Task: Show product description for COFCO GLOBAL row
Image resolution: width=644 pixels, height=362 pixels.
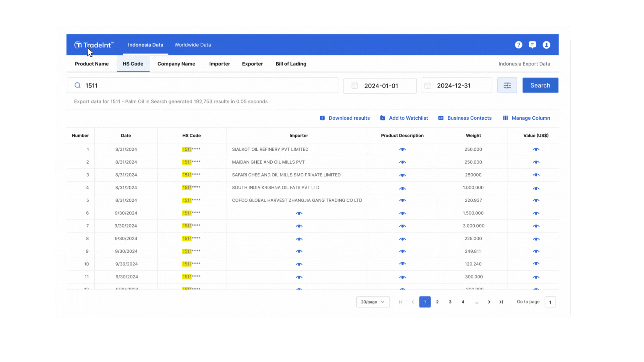Action: point(402,200)
